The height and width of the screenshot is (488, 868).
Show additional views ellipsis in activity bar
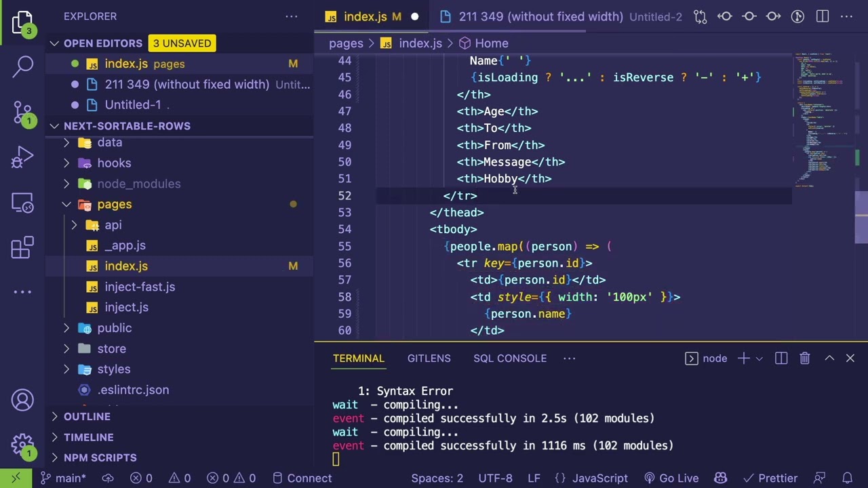pyautogui.click(x=22, y=292)
